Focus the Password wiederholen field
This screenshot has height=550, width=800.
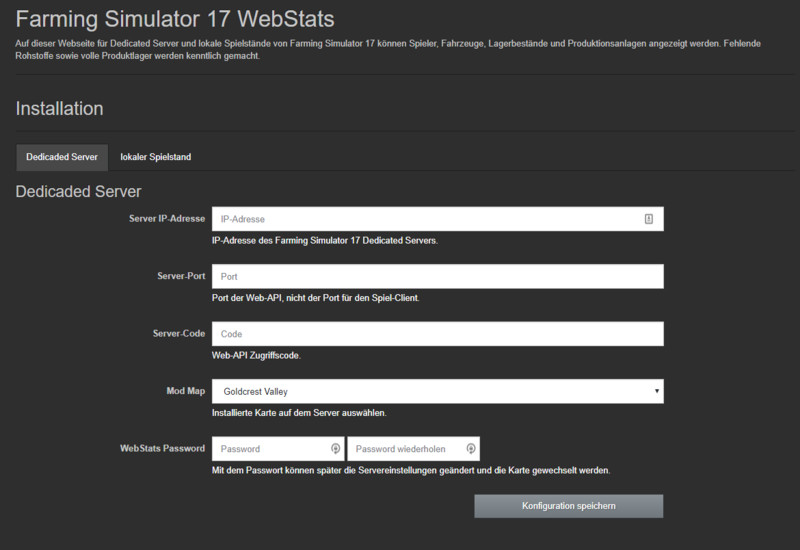click(x=405, y=449)
